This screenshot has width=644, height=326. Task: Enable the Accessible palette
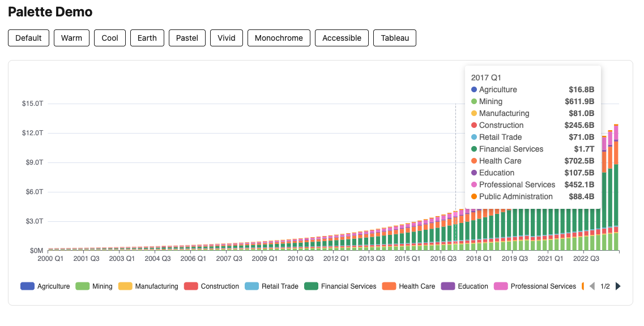[x=342, y=38]
